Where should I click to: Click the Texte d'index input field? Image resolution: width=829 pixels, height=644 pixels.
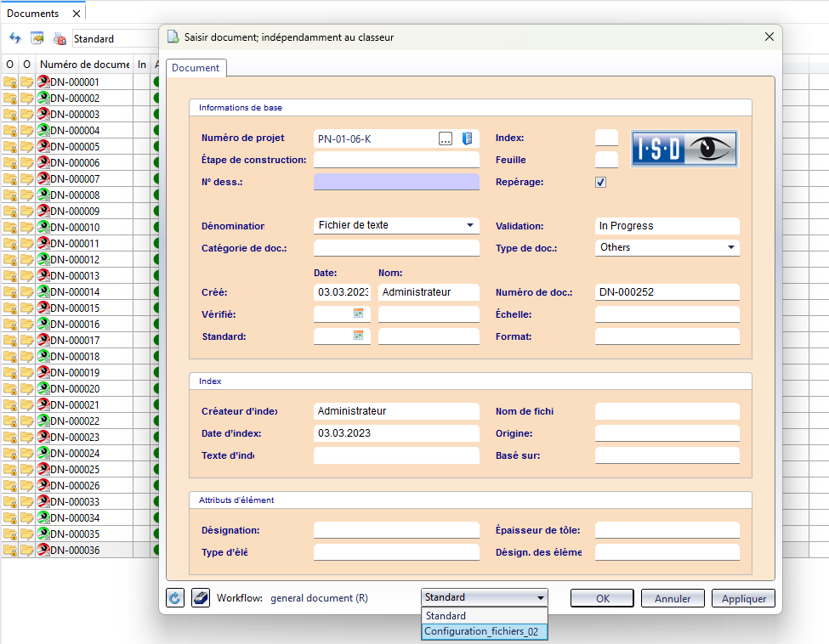click(x=396, y=455)
